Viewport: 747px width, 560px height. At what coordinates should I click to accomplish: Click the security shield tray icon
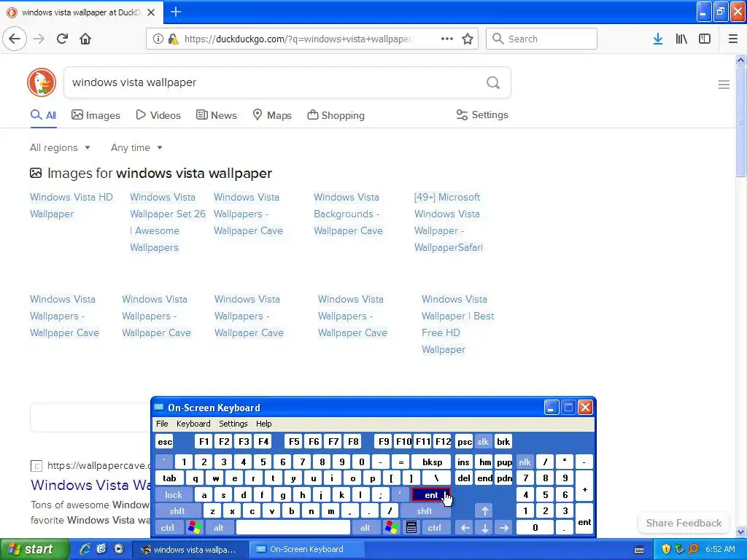point(667,549)
